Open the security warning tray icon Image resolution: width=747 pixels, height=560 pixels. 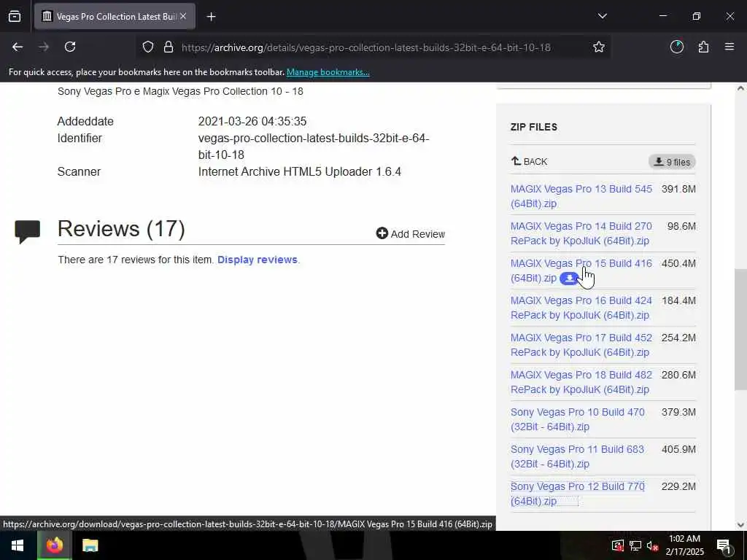tap(618, 545)
